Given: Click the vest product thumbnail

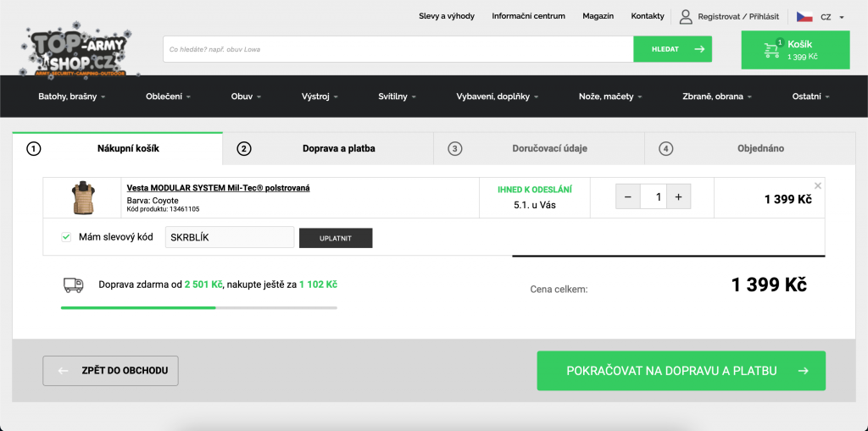Looking at the screenshot, I should 82,197.
